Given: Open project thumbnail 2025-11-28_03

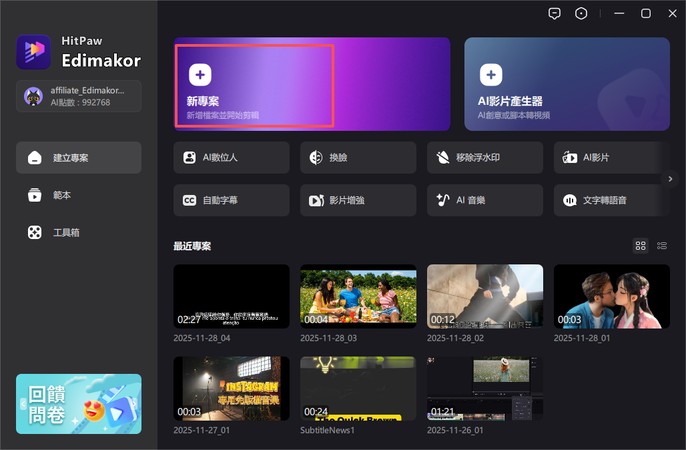Looking at the screenshot, I should pos(358,296).
